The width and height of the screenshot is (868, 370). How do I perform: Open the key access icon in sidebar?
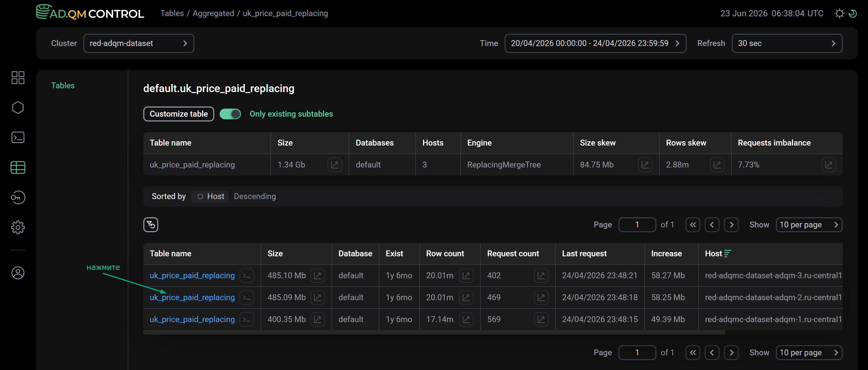click(x=18, y=197)
